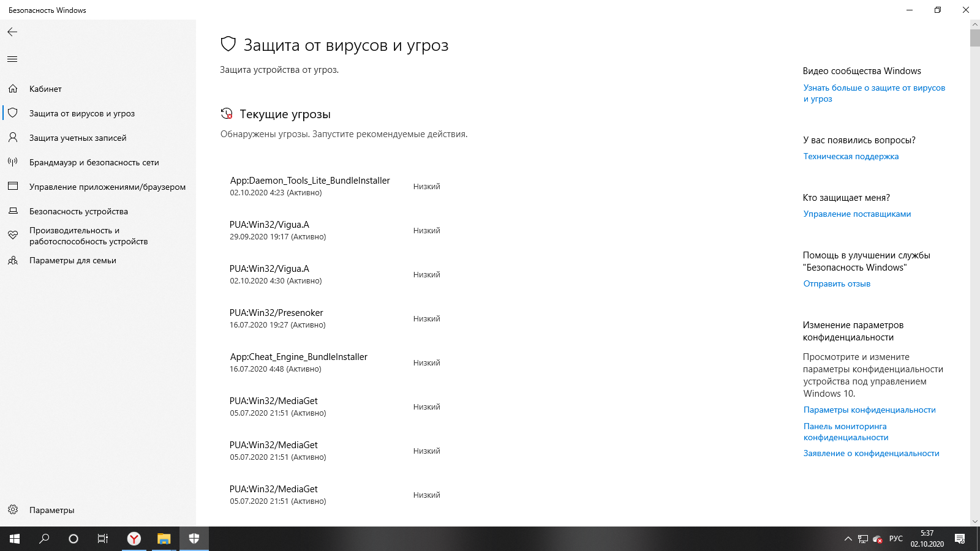Switch the РУС input language indicator
This screenshot has width=980, height=551.
click(896, 539)
